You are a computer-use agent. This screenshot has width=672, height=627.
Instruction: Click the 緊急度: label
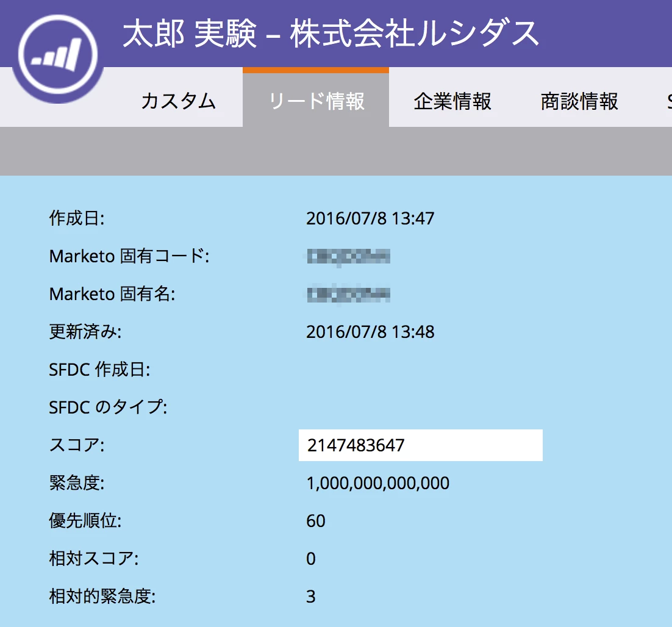(x=77, y=483)
